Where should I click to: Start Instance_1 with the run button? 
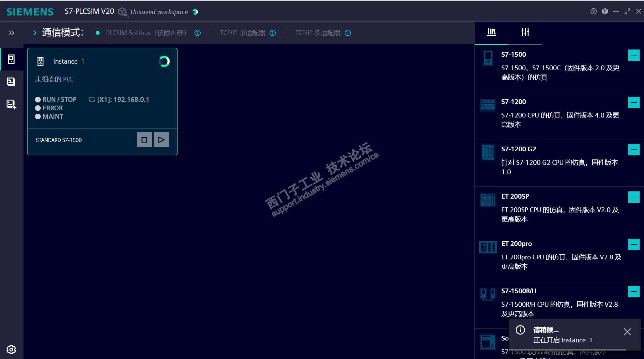(x=161, y=140)
